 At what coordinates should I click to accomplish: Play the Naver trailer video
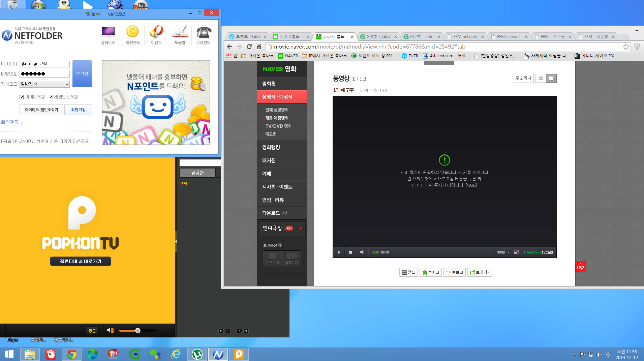pos(339,252)
